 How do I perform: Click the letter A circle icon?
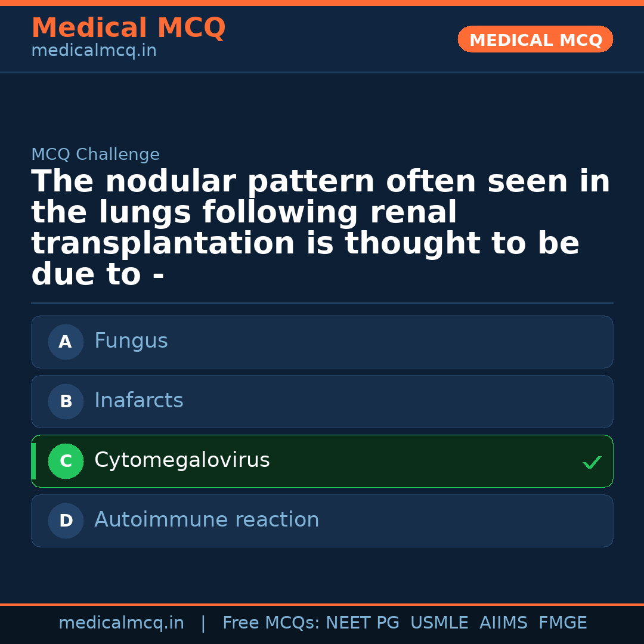(66, 342)
